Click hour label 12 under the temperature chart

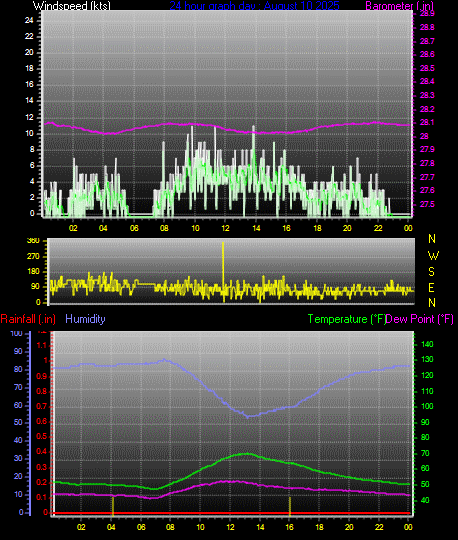coord(230,527)
